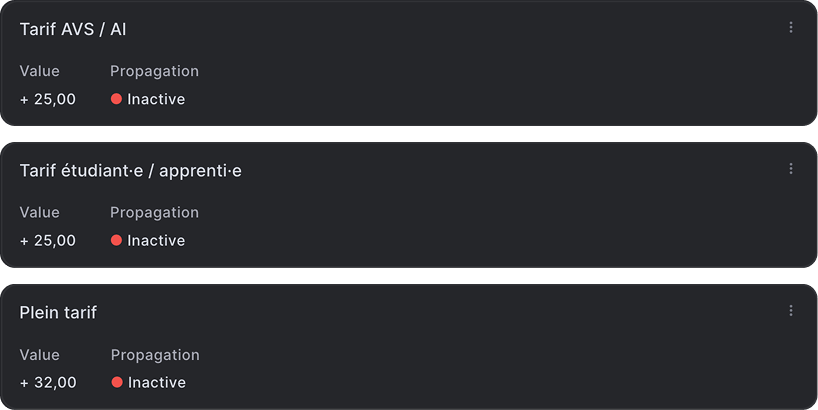Viewport: 818px width, 410px height.
Task: Click the Propagation label in Tarif étudiant·e card
Action: (x=154, y=213)
